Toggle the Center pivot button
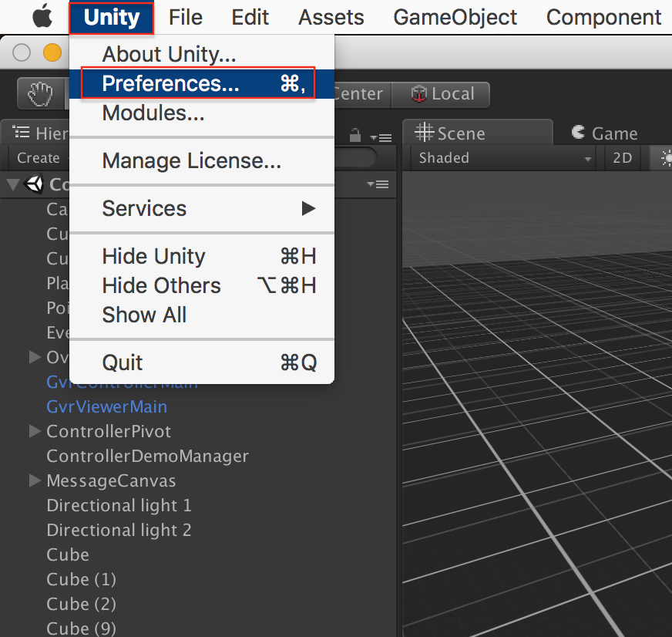This screenshot has height=637, width=672. [361, 94]
